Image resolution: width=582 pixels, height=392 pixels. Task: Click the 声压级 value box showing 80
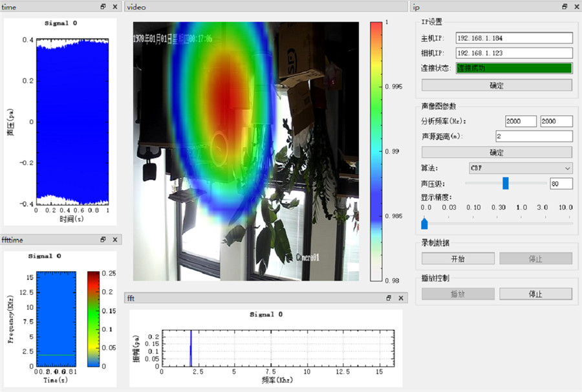tap(561, 184)
